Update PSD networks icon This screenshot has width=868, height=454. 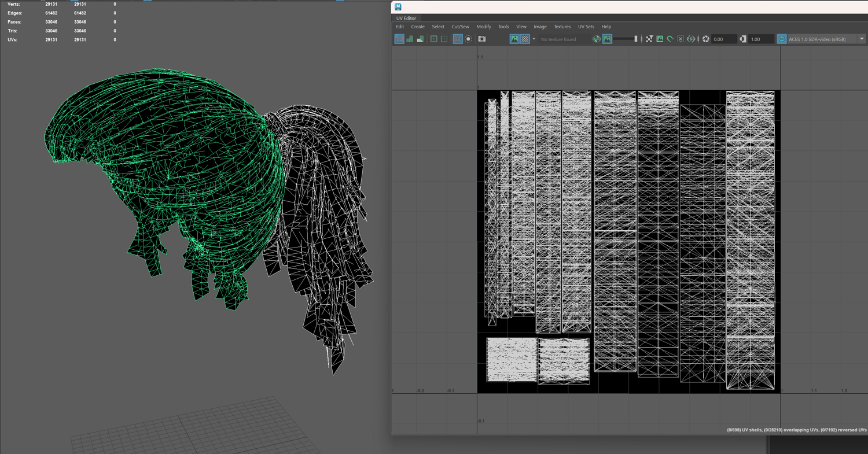pyautogui.click(x=691, y=39)
